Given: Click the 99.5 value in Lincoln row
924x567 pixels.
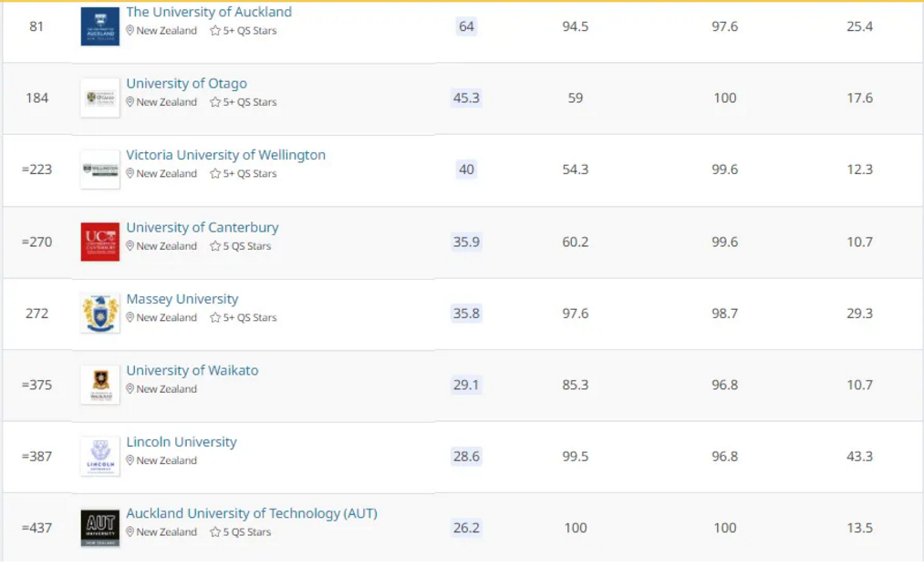Looking at the screenshot, I should coord(576,457).
